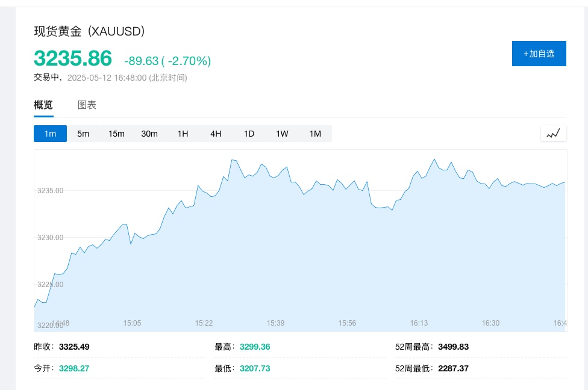Click the line chart type icon
The image size is (588, 390).
[x=553, y=134]
